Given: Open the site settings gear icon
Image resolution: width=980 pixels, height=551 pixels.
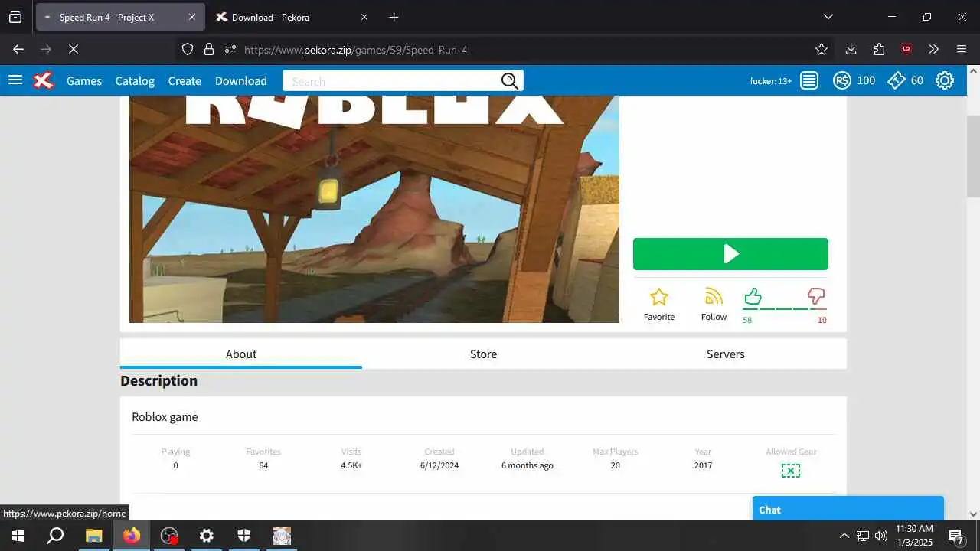Looking at the screenshot, I should coord(945,80).
